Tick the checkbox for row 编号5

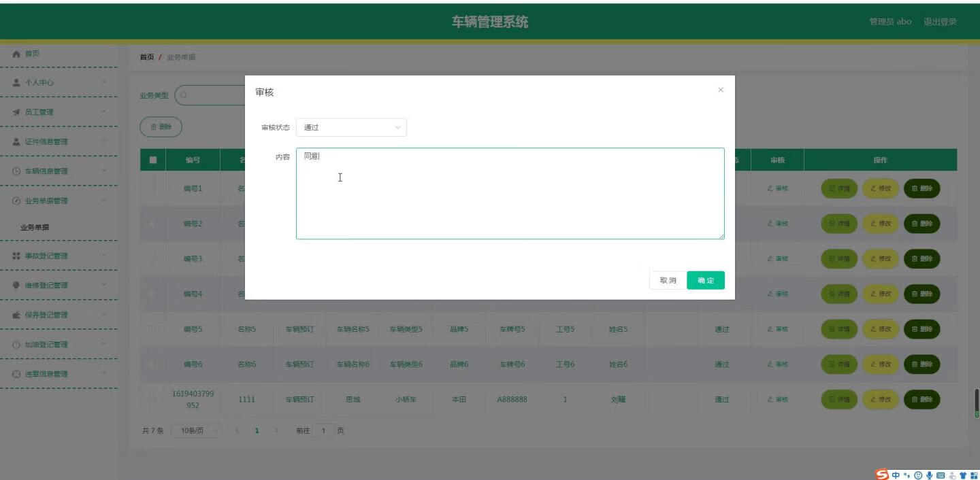pyautogui.click(x=153, y=329)
